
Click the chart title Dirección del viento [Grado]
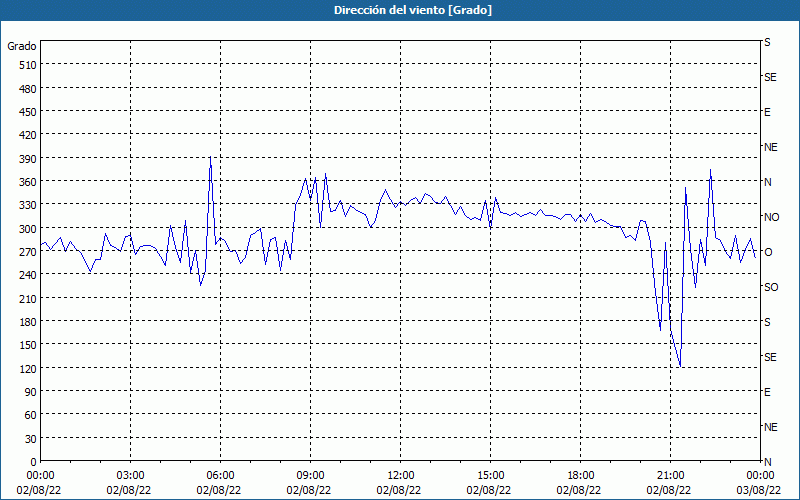413,10
